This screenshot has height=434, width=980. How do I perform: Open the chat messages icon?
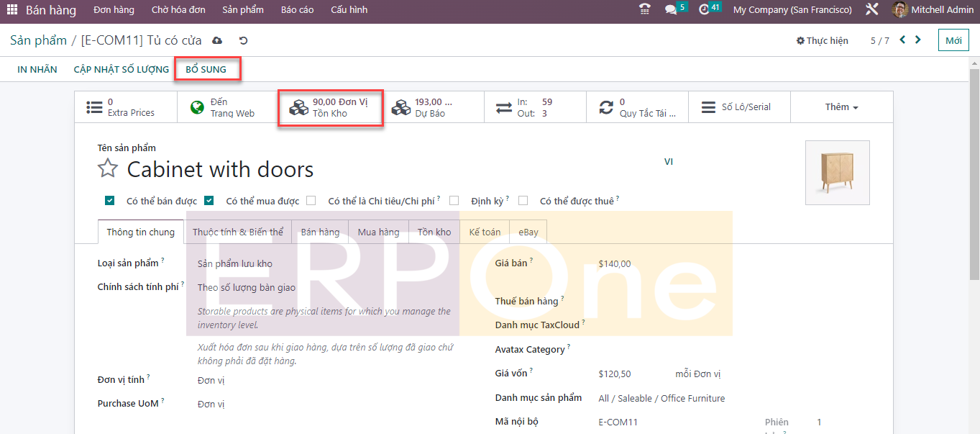[671, 10]
